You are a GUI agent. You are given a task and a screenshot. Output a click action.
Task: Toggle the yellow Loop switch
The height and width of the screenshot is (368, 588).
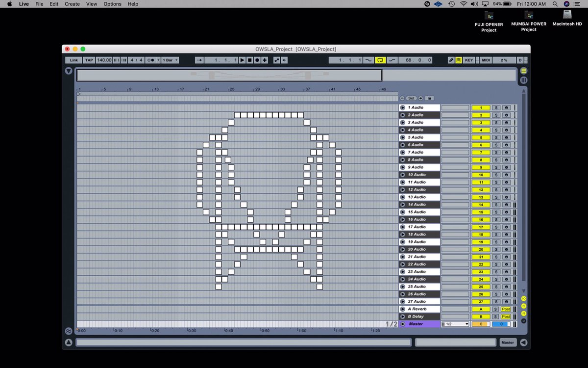pos(380,60)
